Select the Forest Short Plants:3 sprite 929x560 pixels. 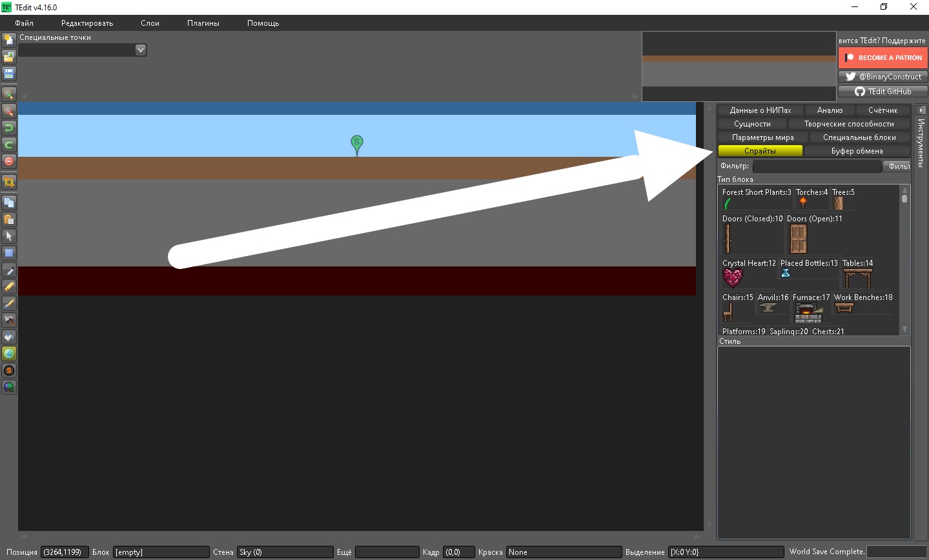coord(757,199)
